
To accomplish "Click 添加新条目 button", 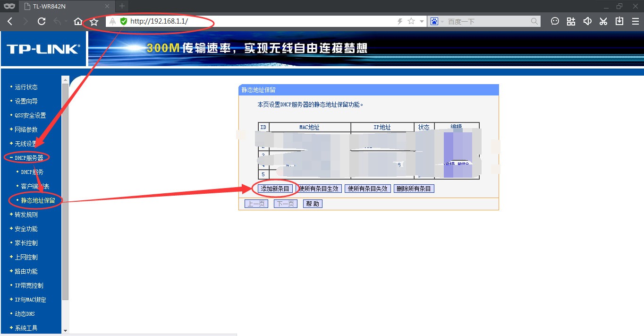I will (x=275, y=189).
